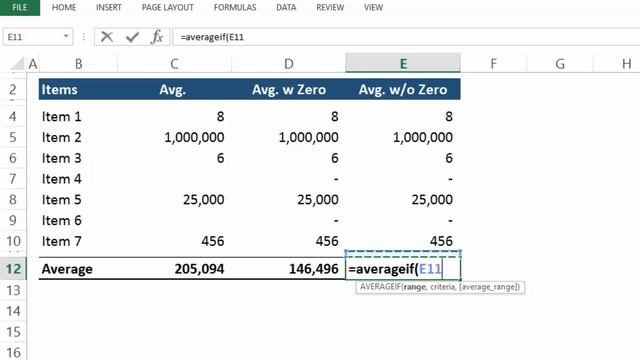The height and width of the screenshot is (360, 640).
Task: Open the FORMULAS ribbon tab
Action: pyautogui.click(x=235, y=7)
